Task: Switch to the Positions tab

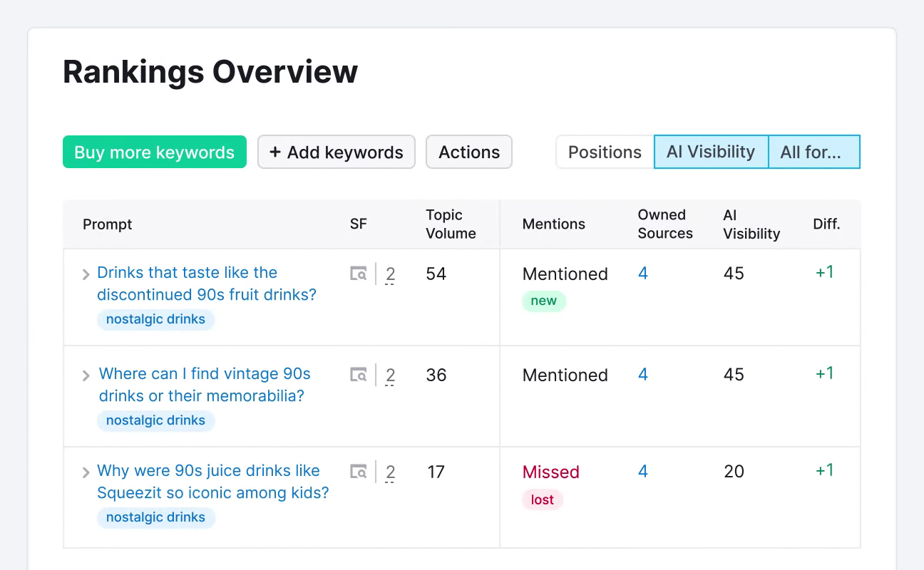Action: (604, 152)
